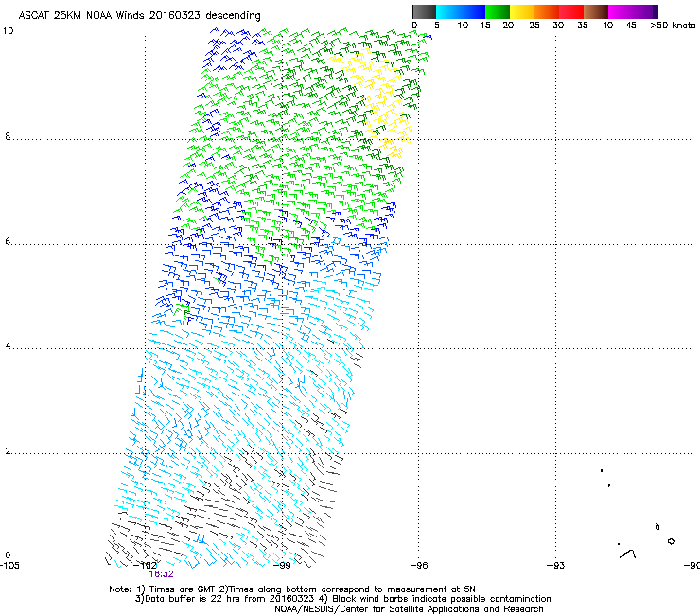The width and height of the screenshot is (700, 615).
Task: Click the small island outline in the lower right
Action: (671, 541)
